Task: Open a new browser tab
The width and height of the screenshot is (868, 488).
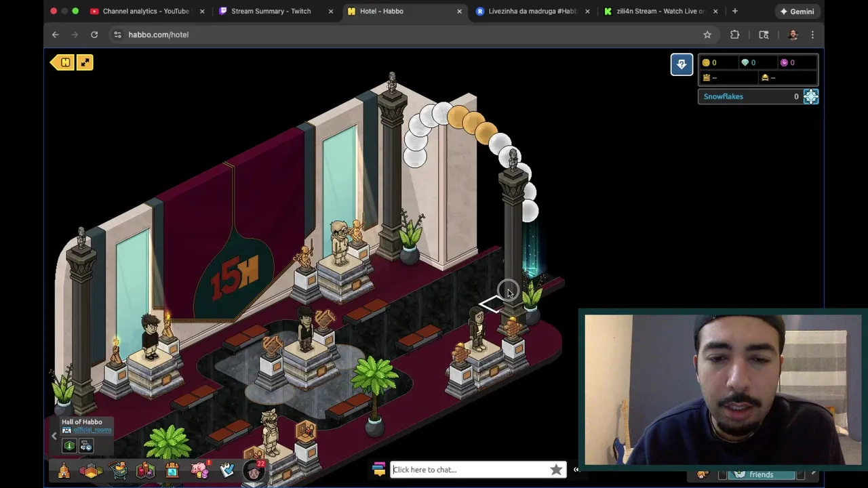Action: (734, 11)
